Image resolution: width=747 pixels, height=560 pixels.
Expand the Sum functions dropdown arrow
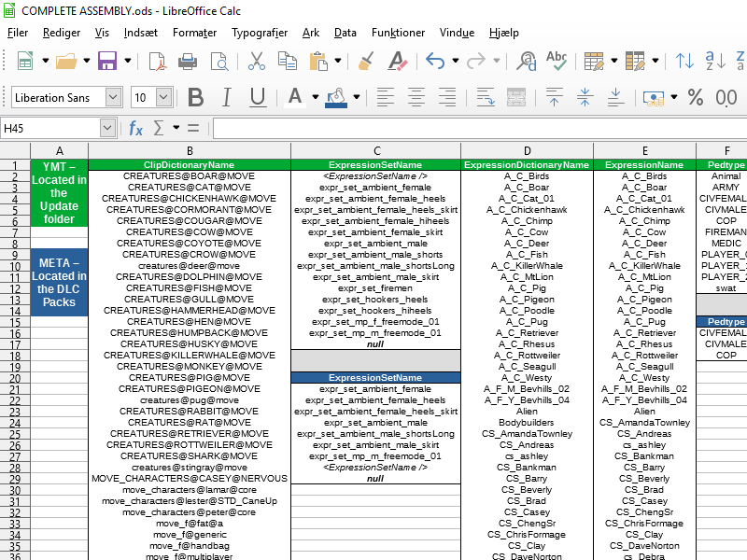[176, 128]
